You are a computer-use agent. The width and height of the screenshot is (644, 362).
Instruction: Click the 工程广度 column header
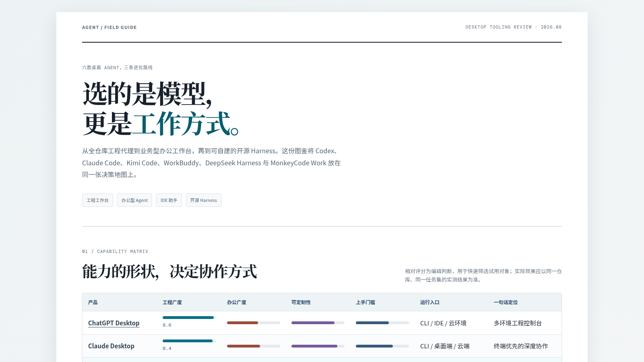pos(172,302)
